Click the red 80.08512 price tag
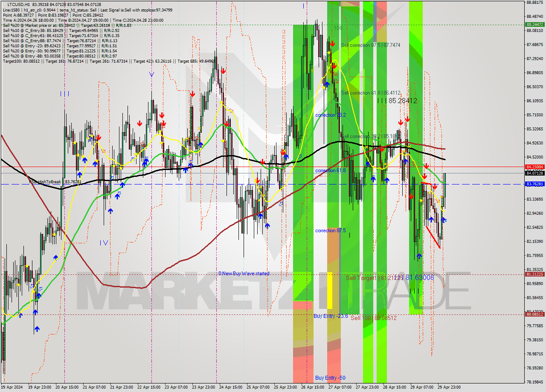This screenshot has width=546, height=392. click(535, 314)
